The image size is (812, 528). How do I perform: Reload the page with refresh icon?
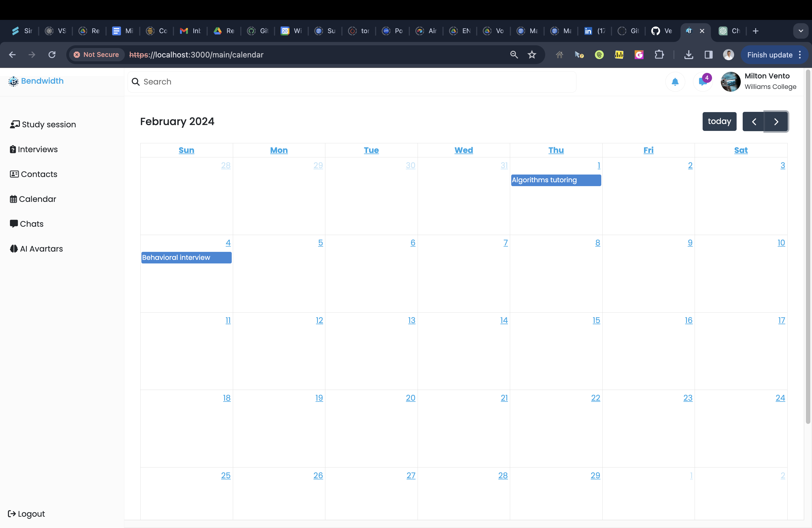[52, 55]
